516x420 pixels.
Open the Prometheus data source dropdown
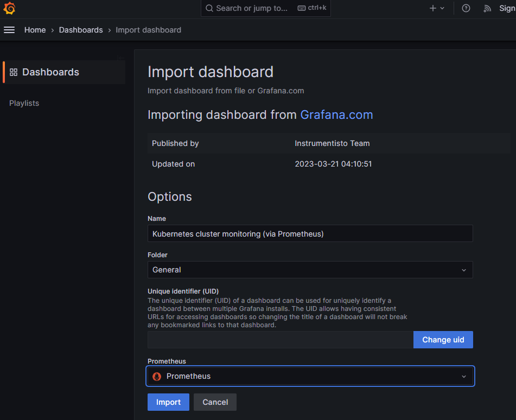tap(310, 376)
